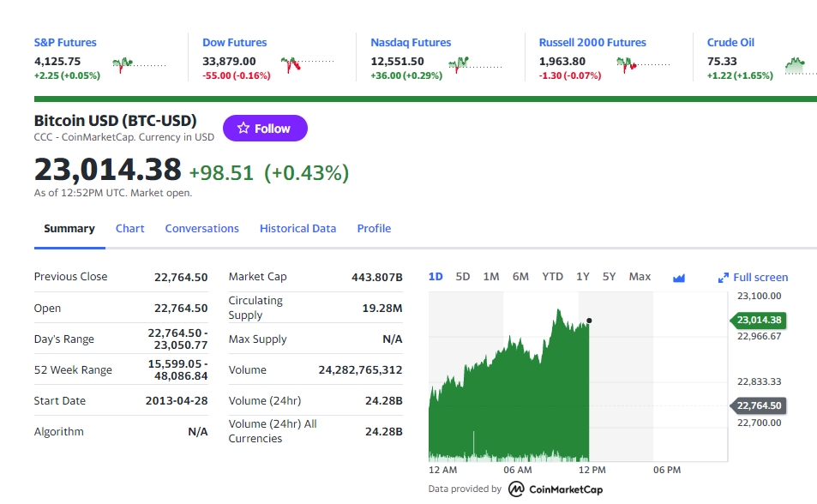Click the Volume value 24,282,765,312

360,370
